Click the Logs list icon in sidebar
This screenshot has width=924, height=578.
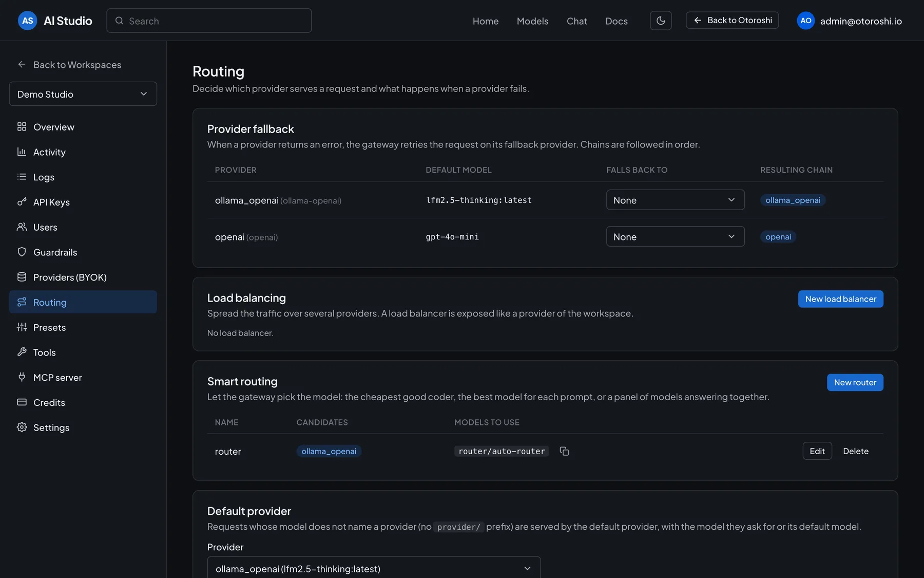[22, 177]
